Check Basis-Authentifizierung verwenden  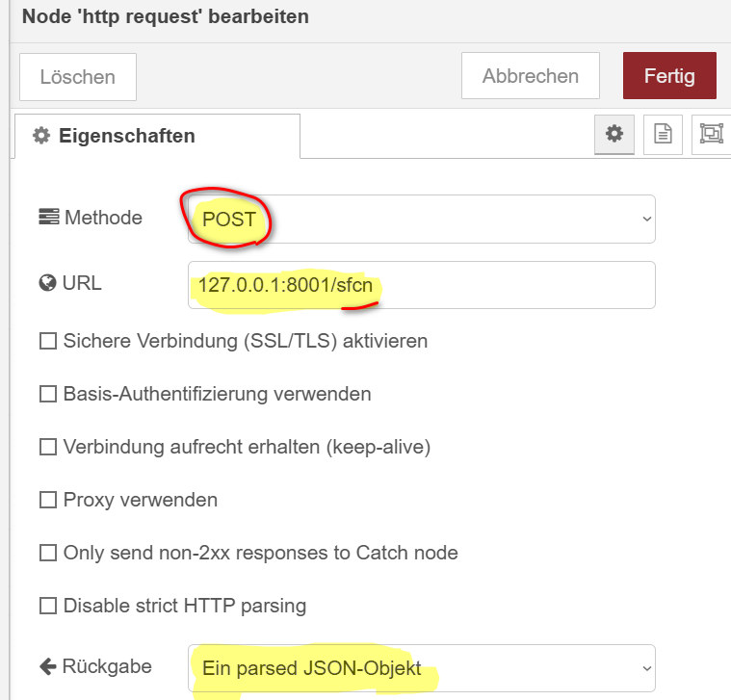coord(48,394)
